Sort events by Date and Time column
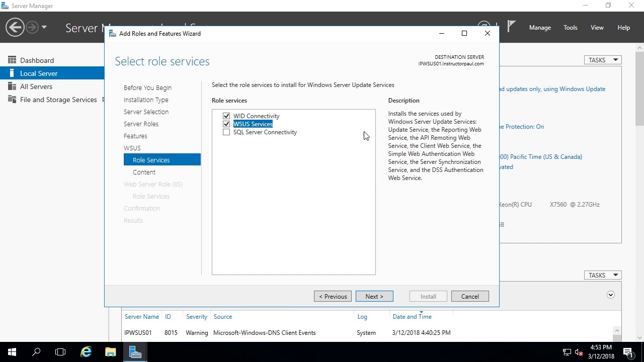The height and width of the screenshot is (362, 644). tap(412, 317)
